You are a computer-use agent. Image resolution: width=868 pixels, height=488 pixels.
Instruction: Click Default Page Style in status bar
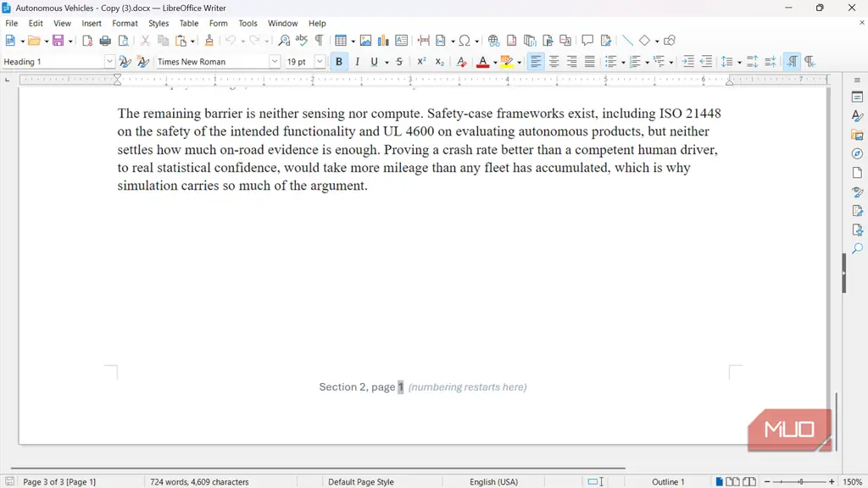[361, 482]
